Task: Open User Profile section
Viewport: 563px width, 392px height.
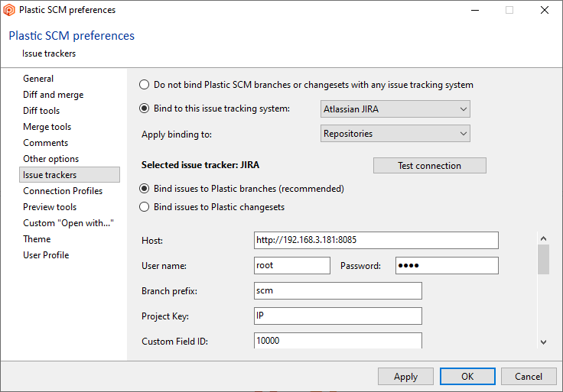Action: click(x=46, y=255)
